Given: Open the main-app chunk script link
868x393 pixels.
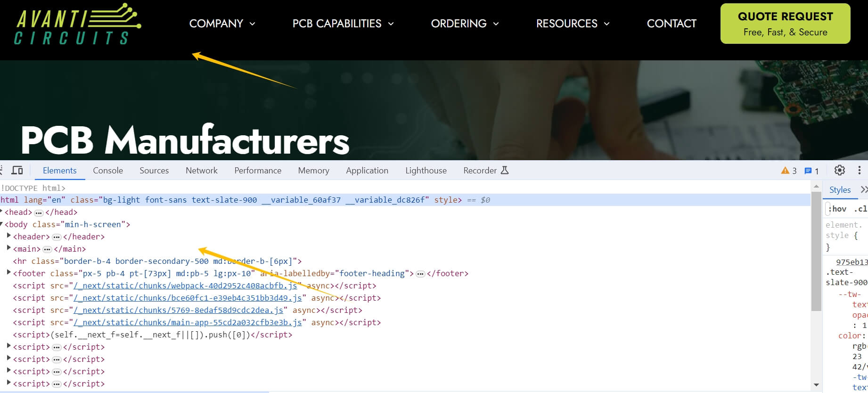Looking at the screenshot, I should (188, 323).
